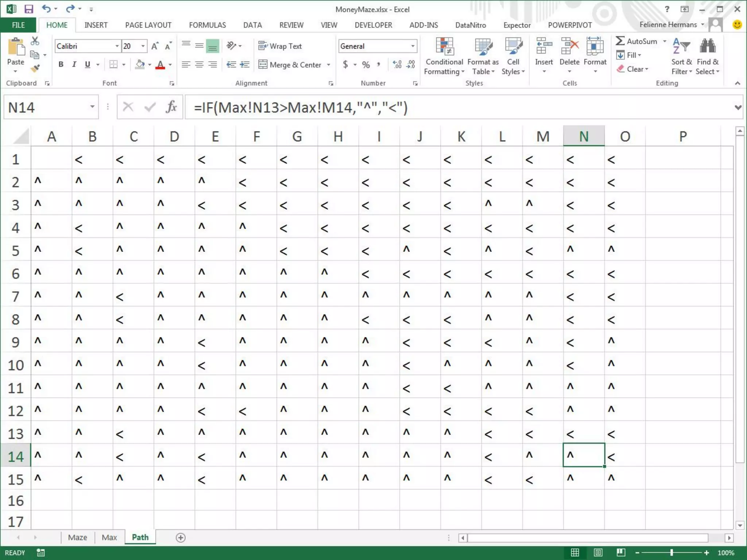This screenshot has width=747, height=560.
Task: Apply Comma Style format
Action: [379, 65]
